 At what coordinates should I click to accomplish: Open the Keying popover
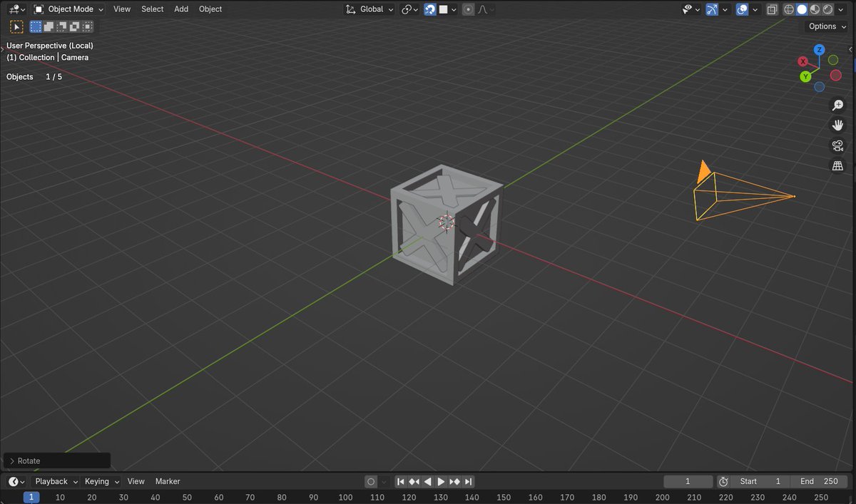click(101, 481)
